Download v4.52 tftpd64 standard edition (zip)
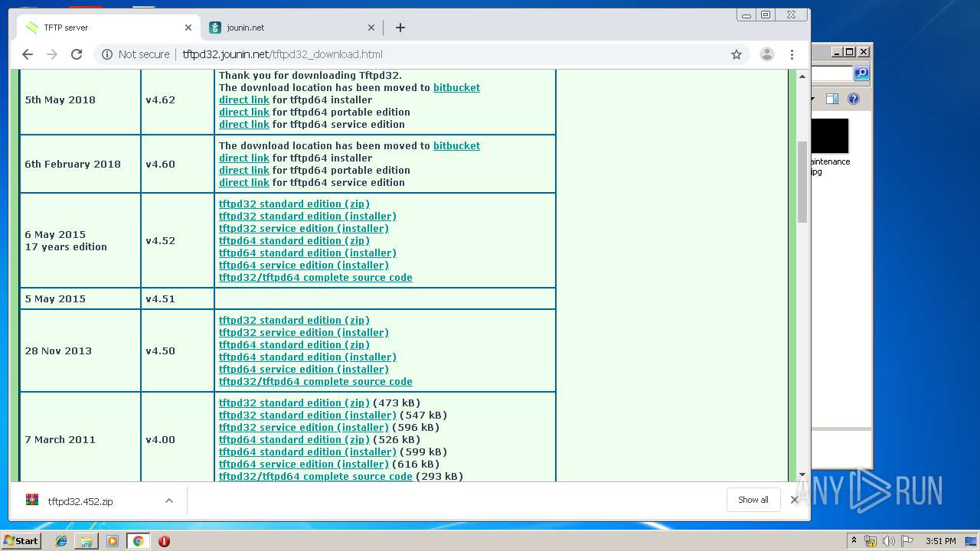Viewport: 980px width, 551px height. (294, 240)
